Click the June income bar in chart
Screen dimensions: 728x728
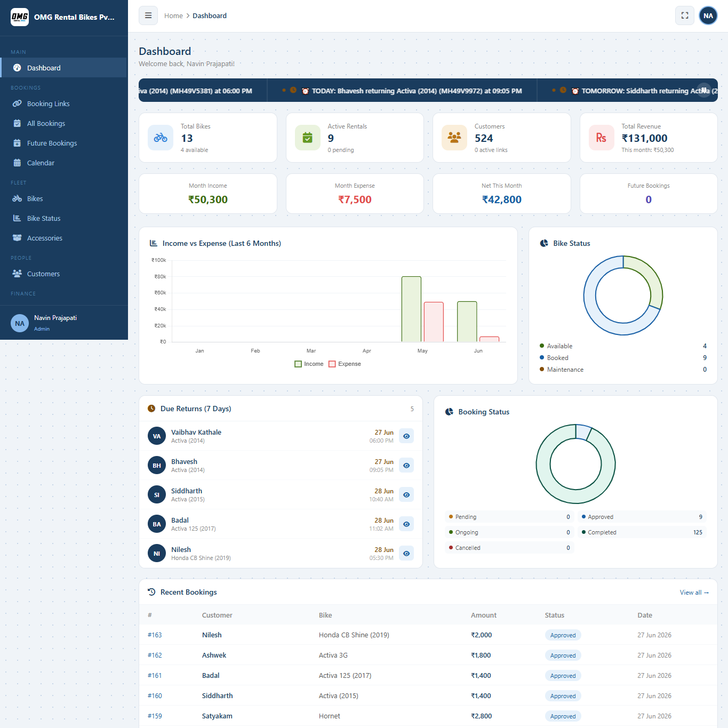tap(467, 322)
